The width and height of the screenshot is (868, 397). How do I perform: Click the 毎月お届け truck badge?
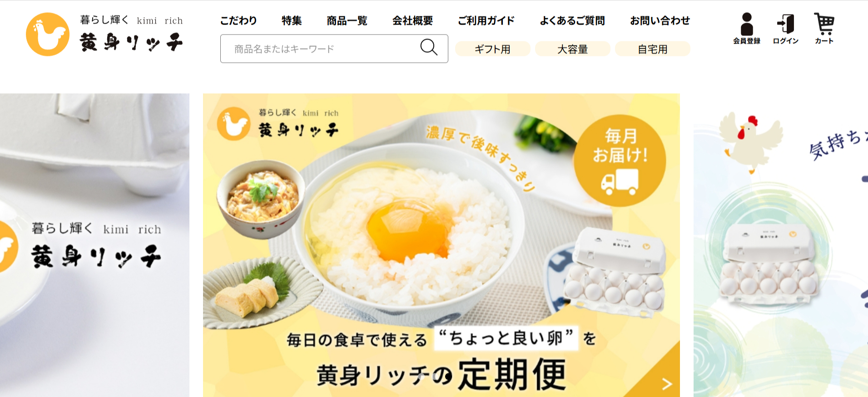pos(620,161)
